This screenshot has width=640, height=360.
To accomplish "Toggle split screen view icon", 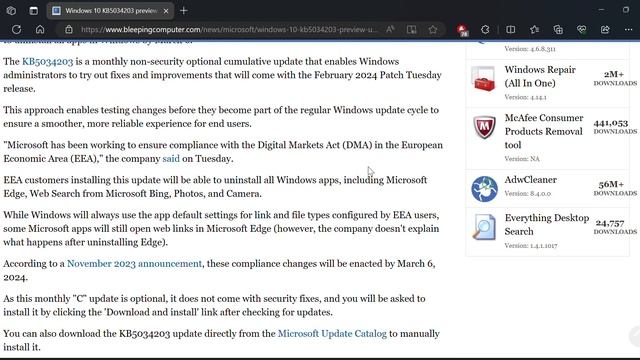I will [x=510, y=29].
